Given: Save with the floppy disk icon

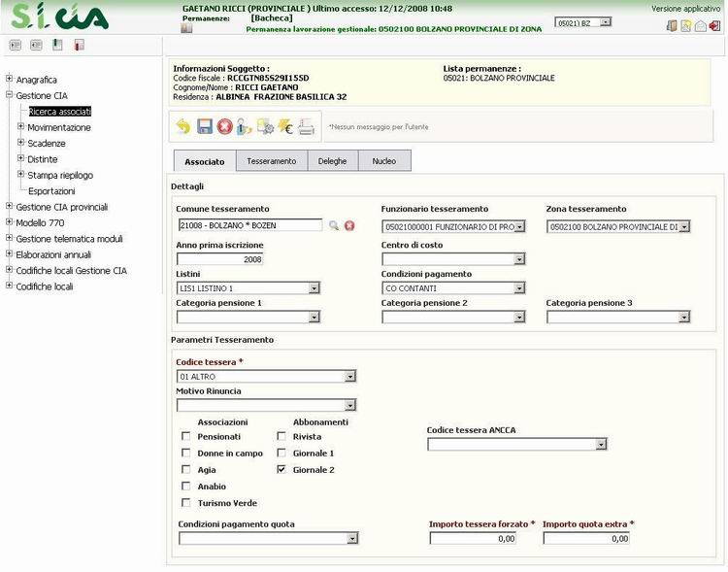Looking at the screenshot, I should [x=204, y=126].
